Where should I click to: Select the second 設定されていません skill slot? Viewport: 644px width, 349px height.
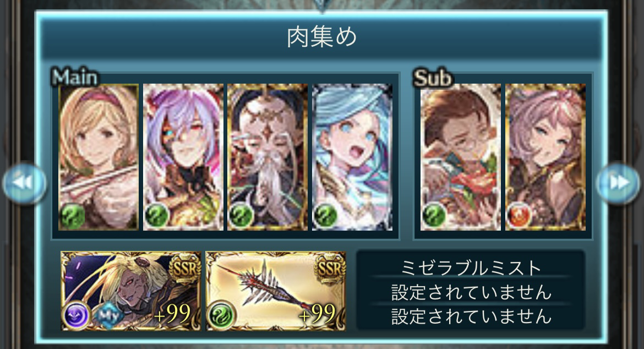click(471, 292)
